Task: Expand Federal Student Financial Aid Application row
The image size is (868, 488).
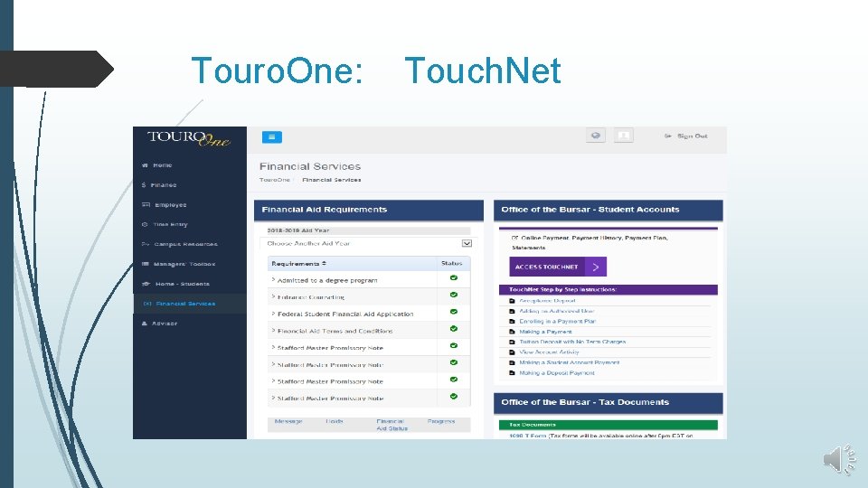Action: (x=342, y=314)
